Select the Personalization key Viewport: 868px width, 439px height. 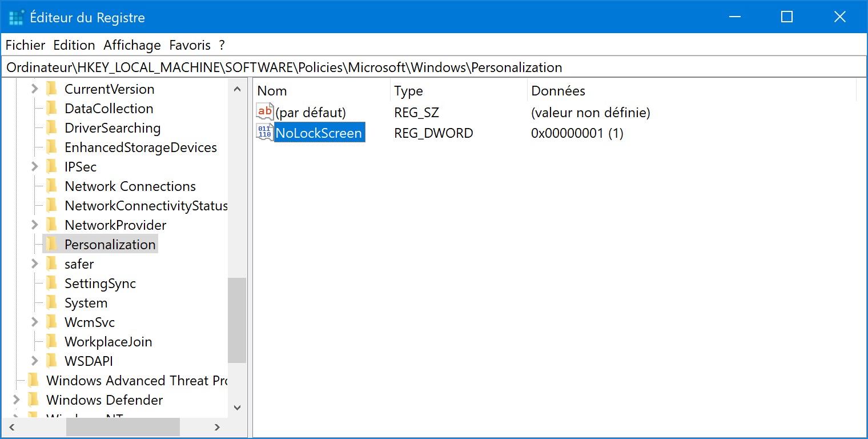pyautogui.click(x=110, y=245)
